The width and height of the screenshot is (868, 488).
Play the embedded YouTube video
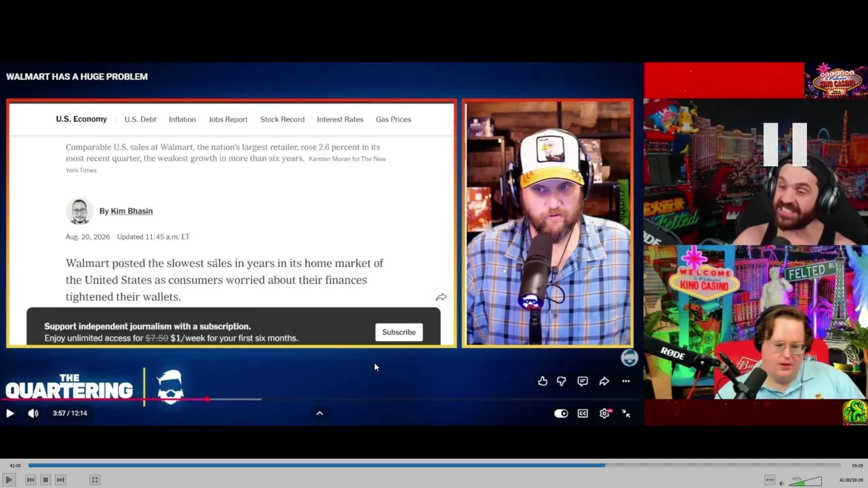[x=10, y=413]
